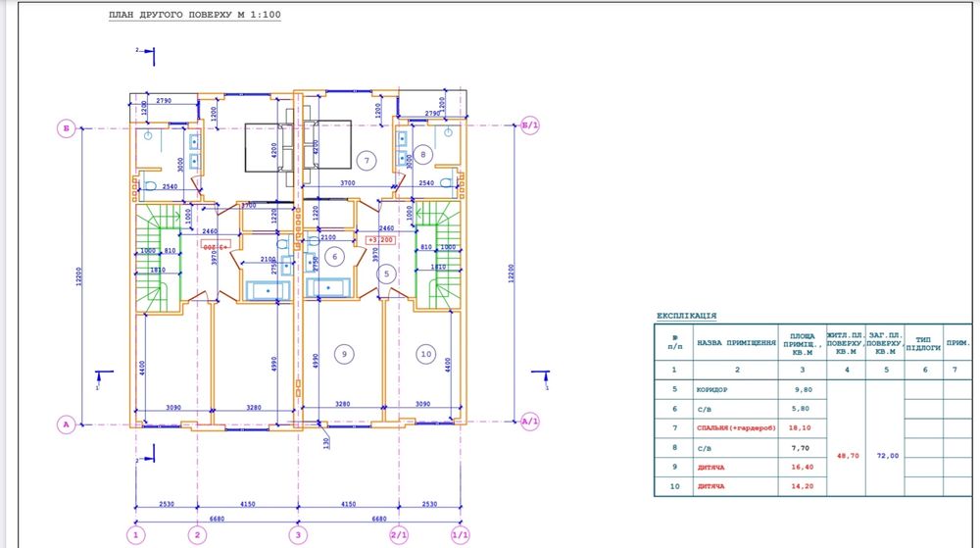
Task: Click the living area total '48,70'
Action: point(848,456)
